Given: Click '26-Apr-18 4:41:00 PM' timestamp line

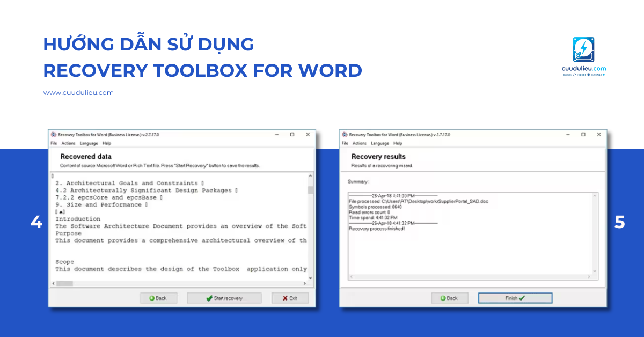Looking at the screenshot, I should pyautogui.click(x=393, y=196).
